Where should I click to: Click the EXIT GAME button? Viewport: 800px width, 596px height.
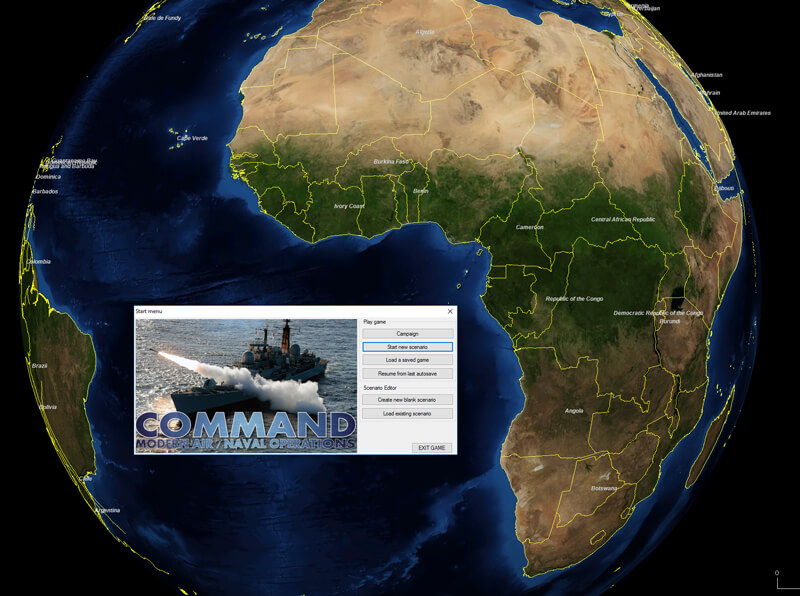point(432,448)
